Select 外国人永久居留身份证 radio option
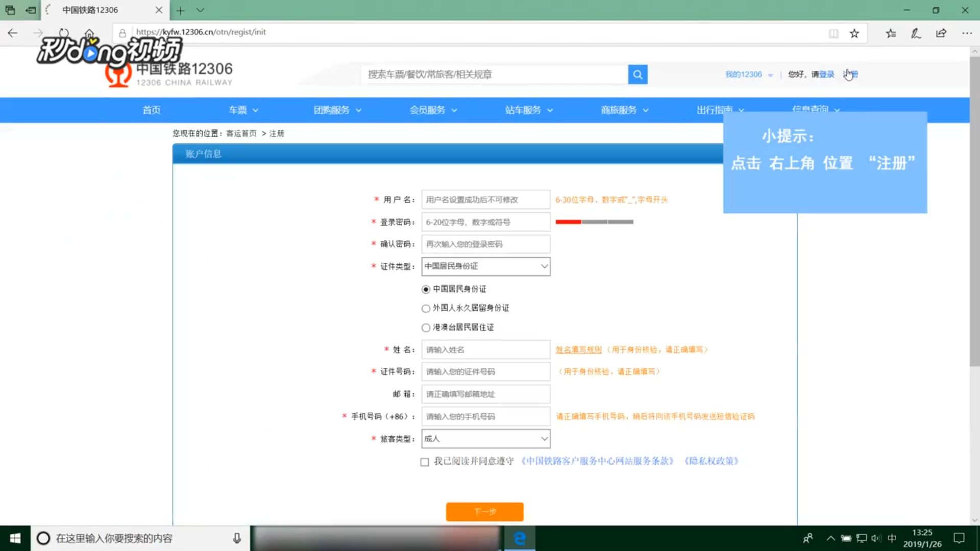The height and width of the screenshot is (551, 980). pyautogui.click(x=426, y=308)
